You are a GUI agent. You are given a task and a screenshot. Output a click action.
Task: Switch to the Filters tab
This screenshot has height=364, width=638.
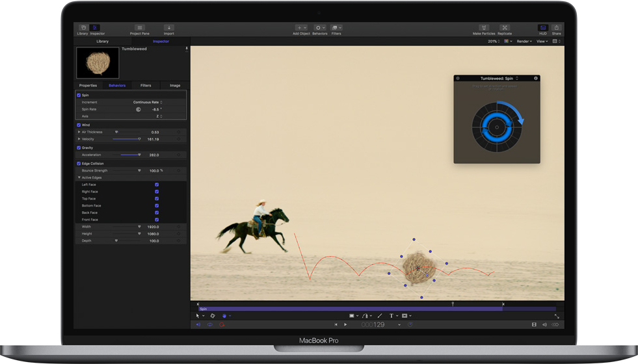pyautogui.click(x=146, y=85)
